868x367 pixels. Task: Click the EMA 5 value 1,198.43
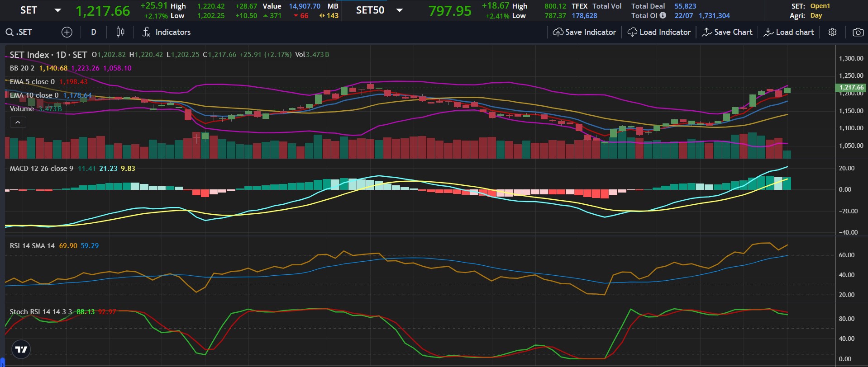(x=73, y=82)
